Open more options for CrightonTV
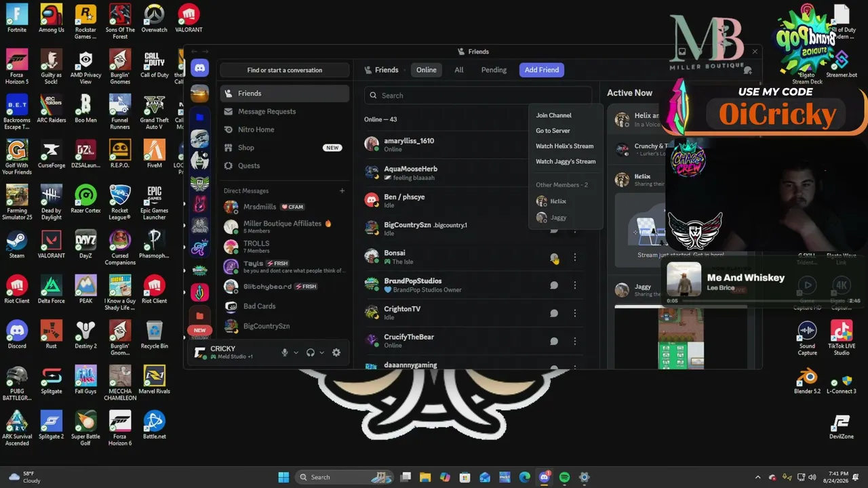The image size is (868, 488). 575,313
